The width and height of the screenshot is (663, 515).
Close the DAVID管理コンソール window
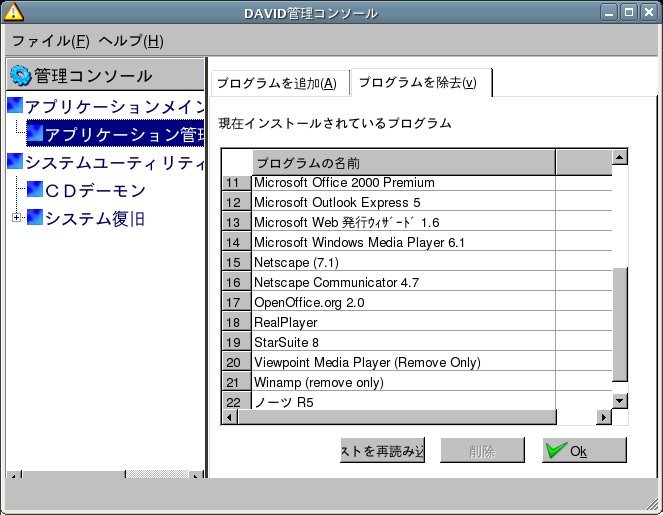pos(649,12)
